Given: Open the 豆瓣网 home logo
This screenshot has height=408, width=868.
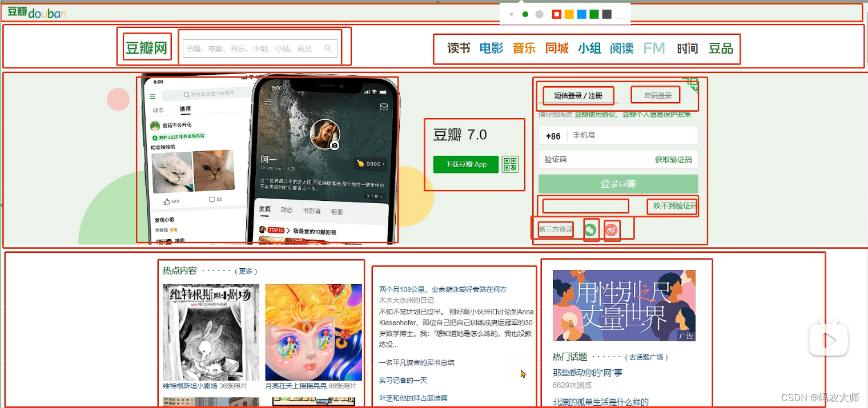Looking at the screenshot, I should (x=147, y=49).
